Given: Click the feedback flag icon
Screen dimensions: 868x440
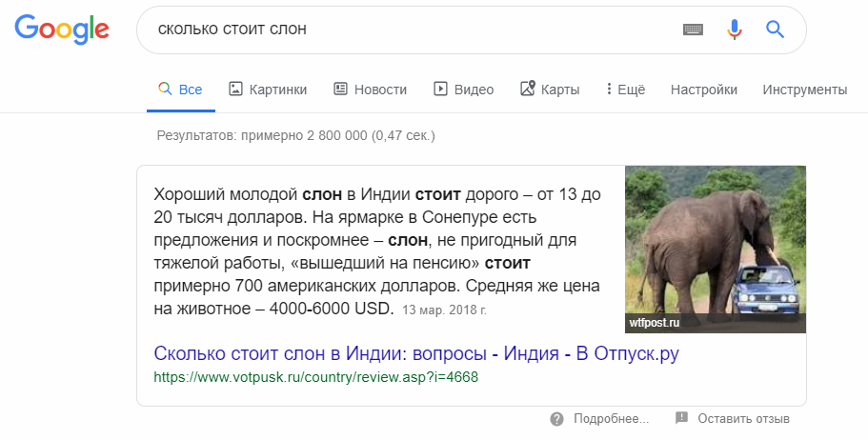Looking at the screenshot, I should (x=681, y=418).
